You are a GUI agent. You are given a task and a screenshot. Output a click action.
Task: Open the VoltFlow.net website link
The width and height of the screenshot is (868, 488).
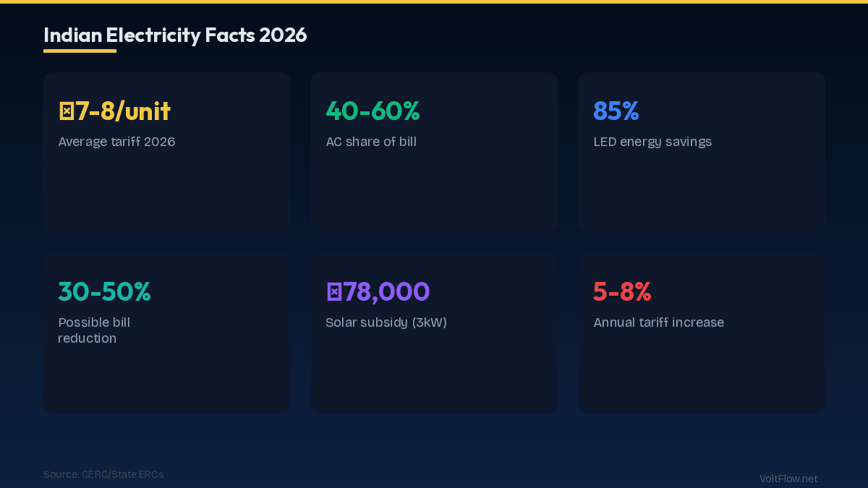[788, 479]
